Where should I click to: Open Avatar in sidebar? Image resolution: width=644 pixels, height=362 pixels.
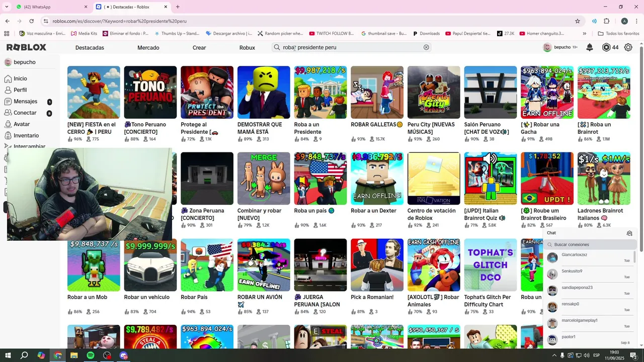coord(22,124)
